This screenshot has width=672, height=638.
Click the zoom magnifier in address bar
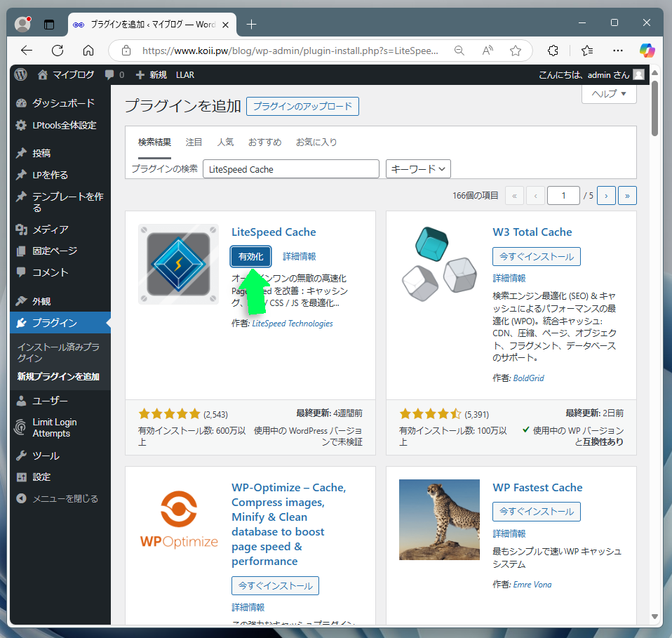pos(459,51)
